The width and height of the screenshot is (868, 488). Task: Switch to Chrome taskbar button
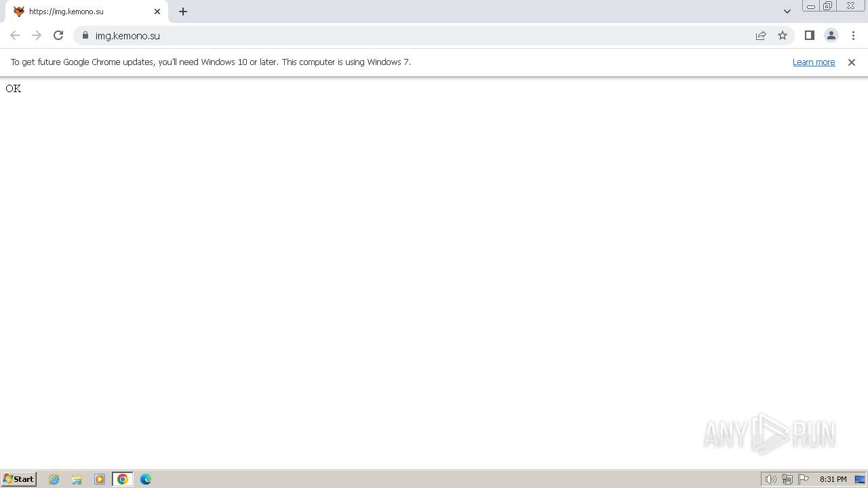[123, 479]
